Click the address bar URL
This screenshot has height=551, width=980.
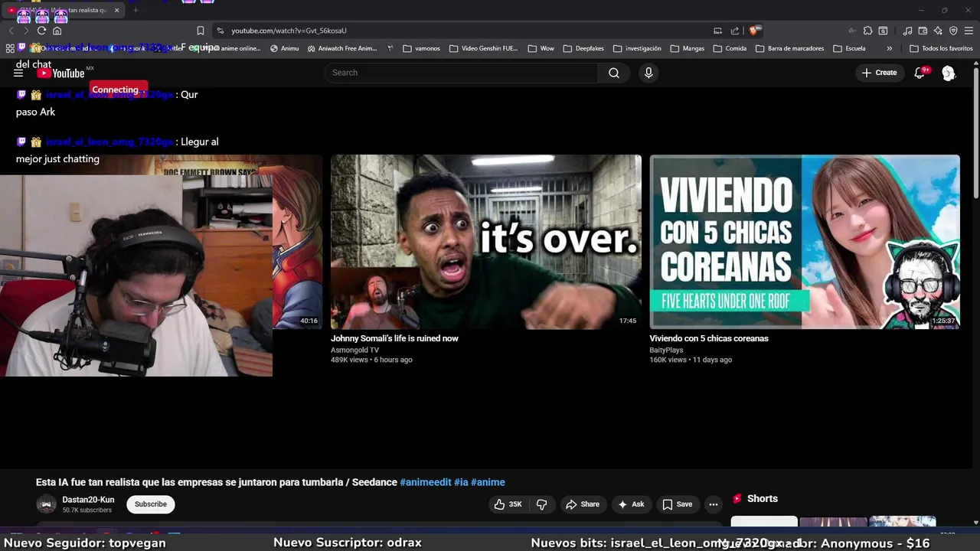pyautogui.click(x=289, y=31)
